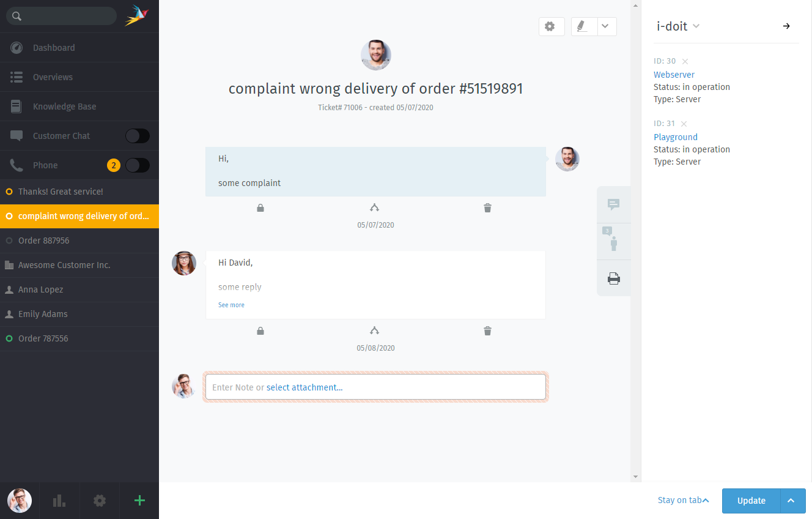Screen dimensions: 812x519
Task: Click the lock icon under 'some complaint'
Action: 260,208
